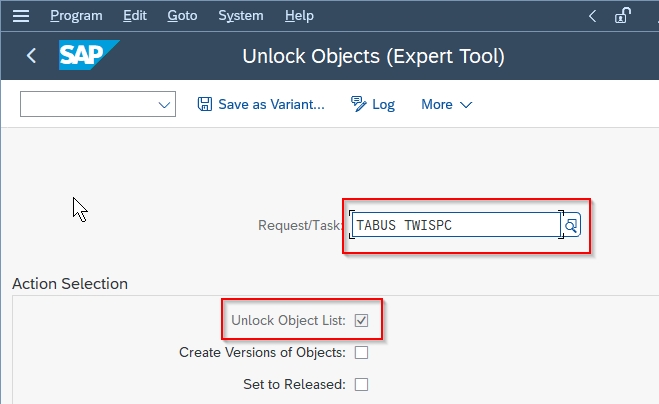Open search help for Request/Task field
The width and height of the screenshot is (659, 404).
coord(571,225)
